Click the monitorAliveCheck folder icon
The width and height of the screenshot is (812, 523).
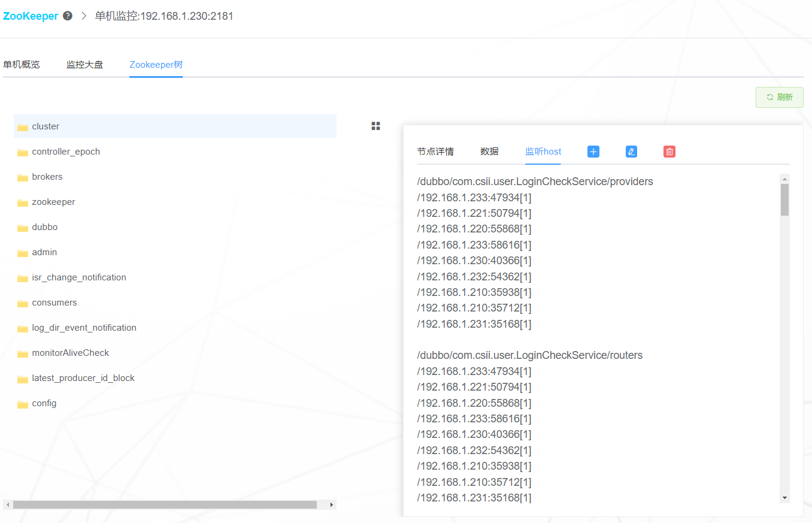23,353
